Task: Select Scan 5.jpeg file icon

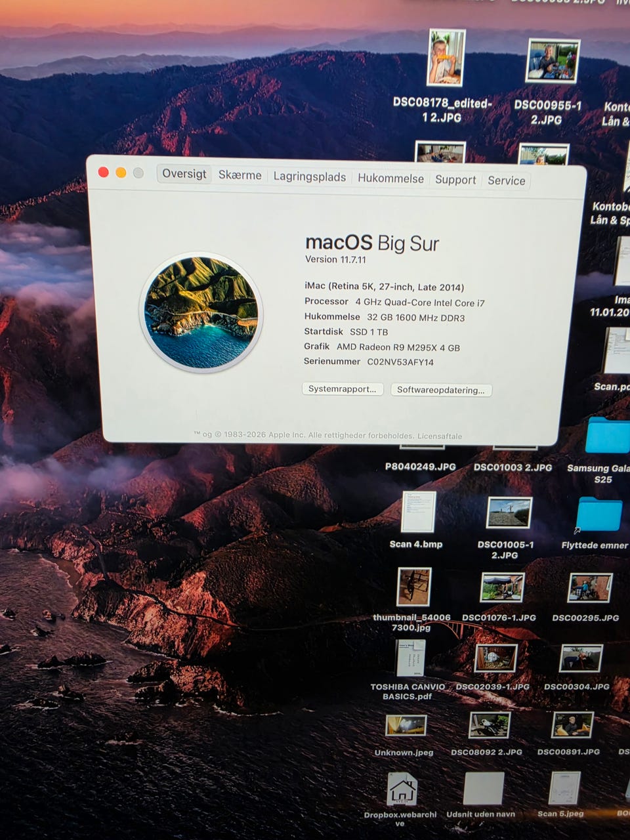Action: [564, 789]
